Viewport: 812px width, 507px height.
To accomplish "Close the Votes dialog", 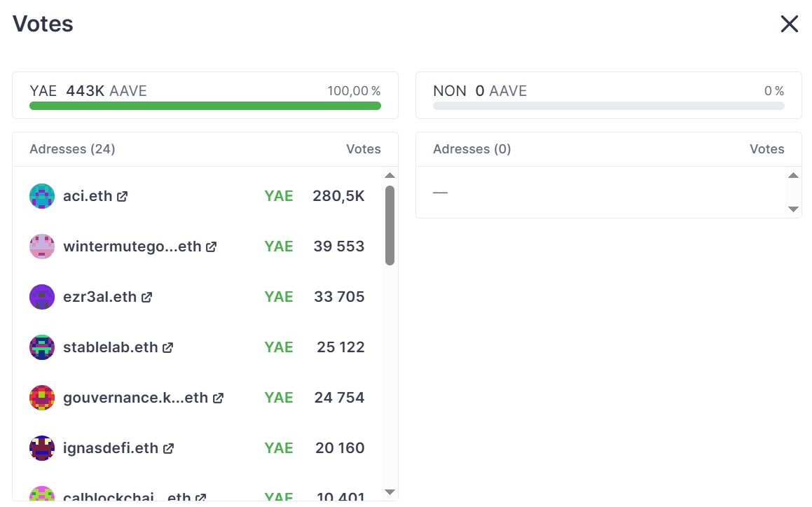I will click(789, 25).
